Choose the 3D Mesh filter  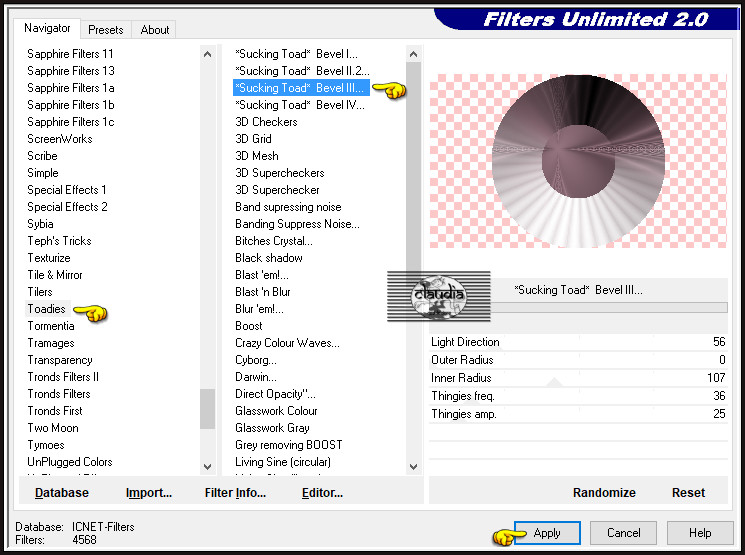(x=257, y=156)
